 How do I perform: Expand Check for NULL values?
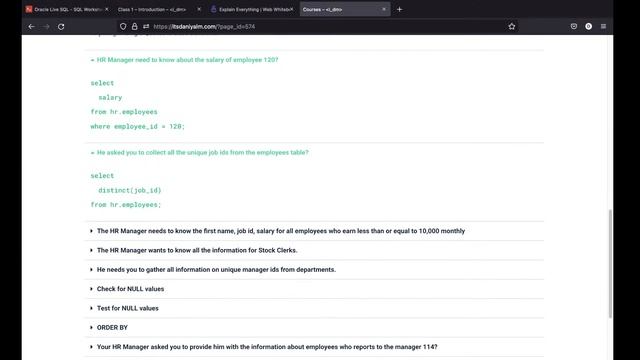314,289
